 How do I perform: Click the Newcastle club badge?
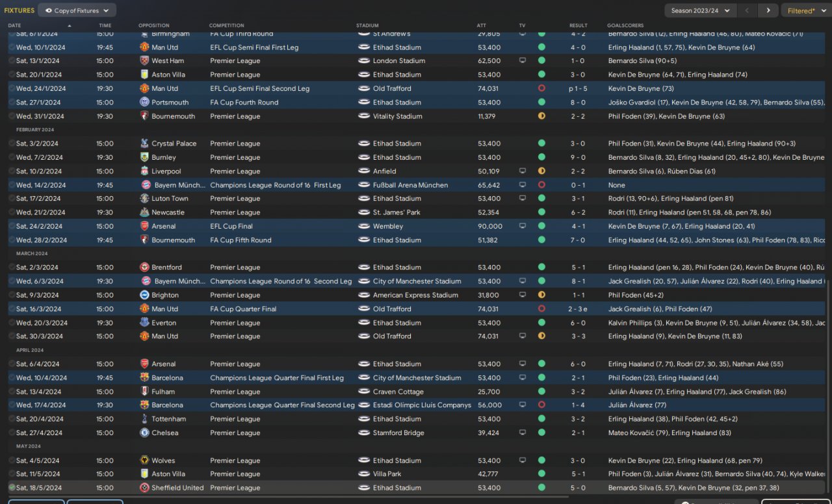tap(144, 212)
